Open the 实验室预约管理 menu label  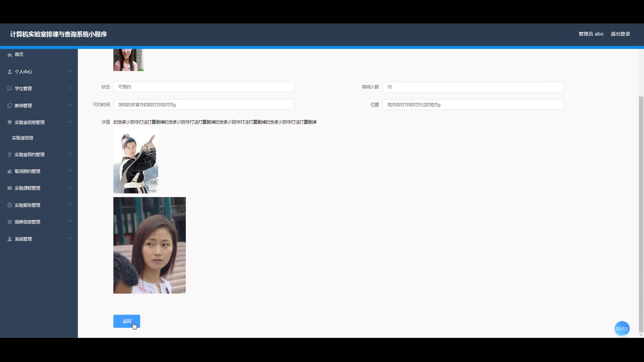[30, 155]
